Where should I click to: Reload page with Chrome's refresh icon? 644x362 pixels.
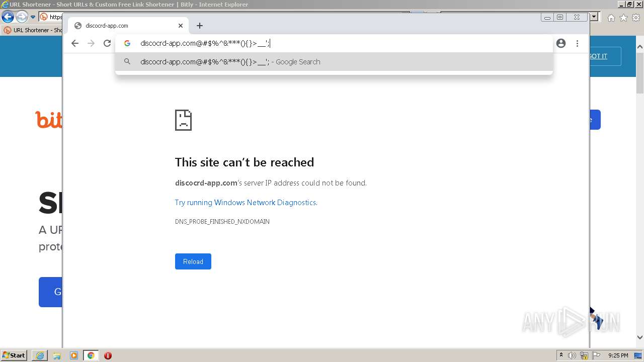pyautogui.click(x=107, y=43)
